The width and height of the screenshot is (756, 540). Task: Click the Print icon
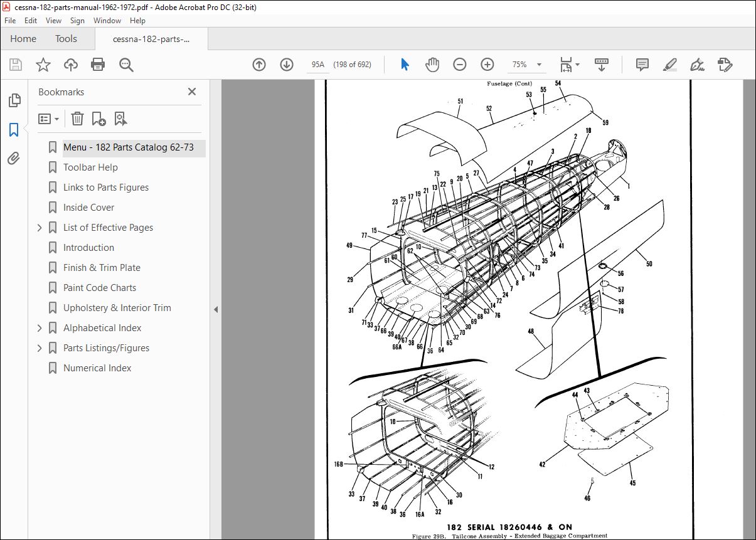pyautogui.click(x=98, y=65)
